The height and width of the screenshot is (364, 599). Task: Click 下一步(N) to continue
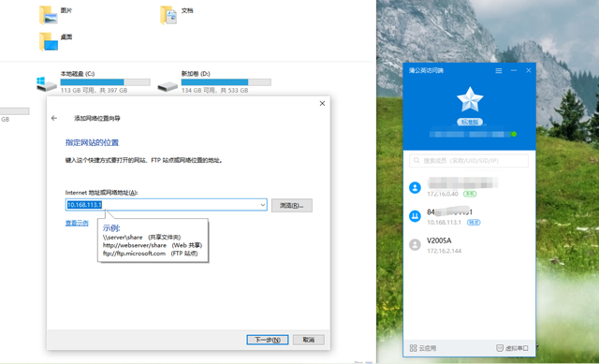268,340
